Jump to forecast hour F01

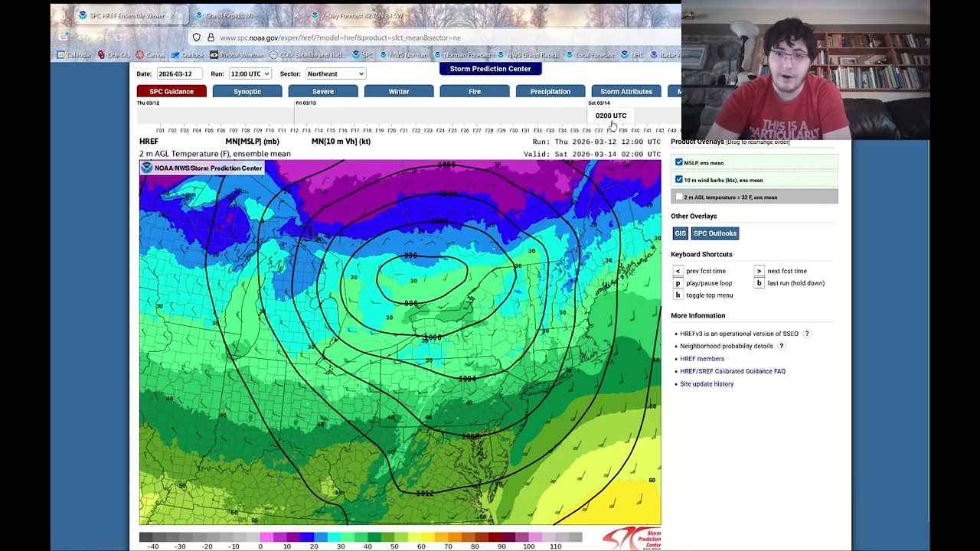coord(160,131)
